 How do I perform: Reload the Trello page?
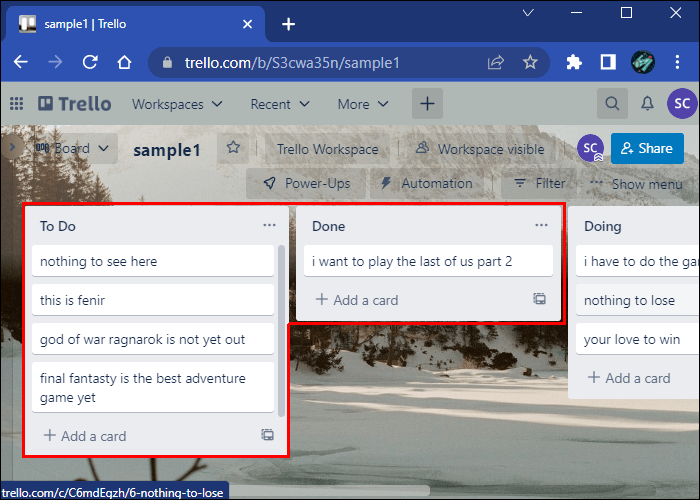[90, 62]
